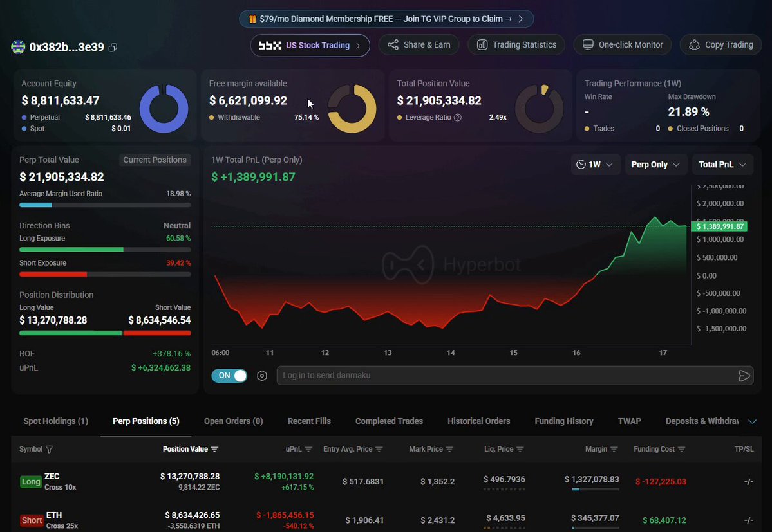This screenshot has width=772, height=532.
Task: Turn off the danmaku ON switch
Action: pos(229,376)
